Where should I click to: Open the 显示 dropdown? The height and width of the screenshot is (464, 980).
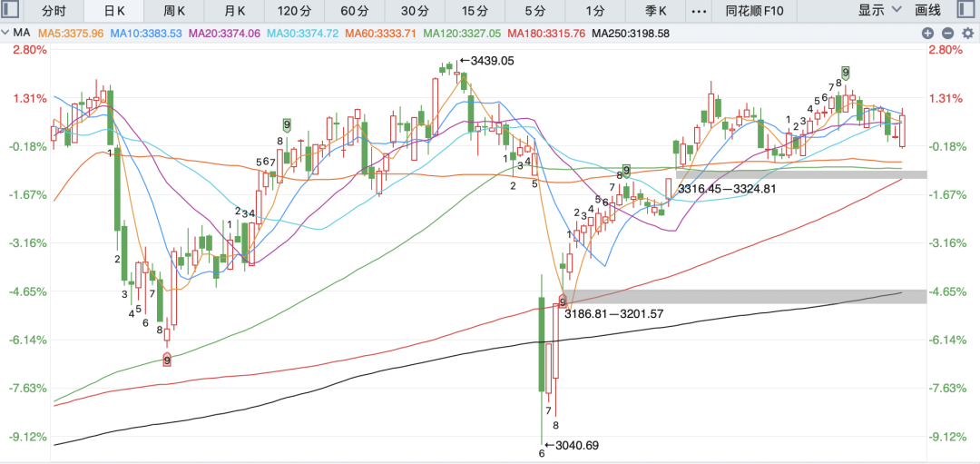coord(880,11)
